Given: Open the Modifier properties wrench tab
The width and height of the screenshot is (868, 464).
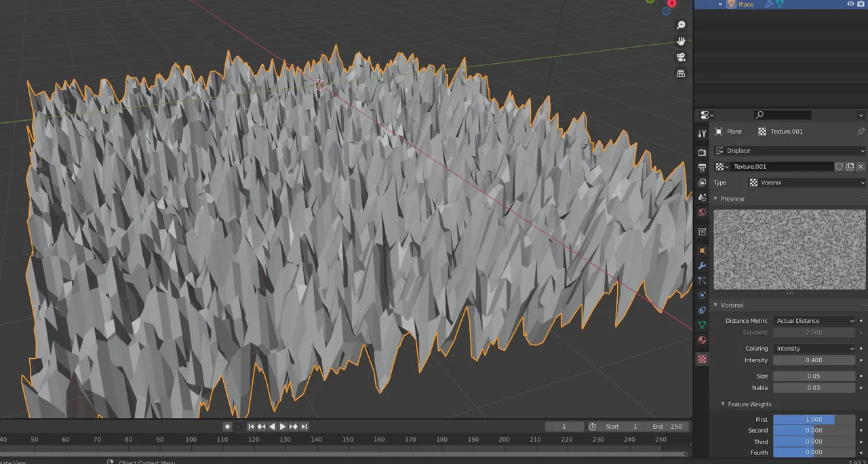Looking at the screenshot, I should pyautogui.click(x=702, y=266).
